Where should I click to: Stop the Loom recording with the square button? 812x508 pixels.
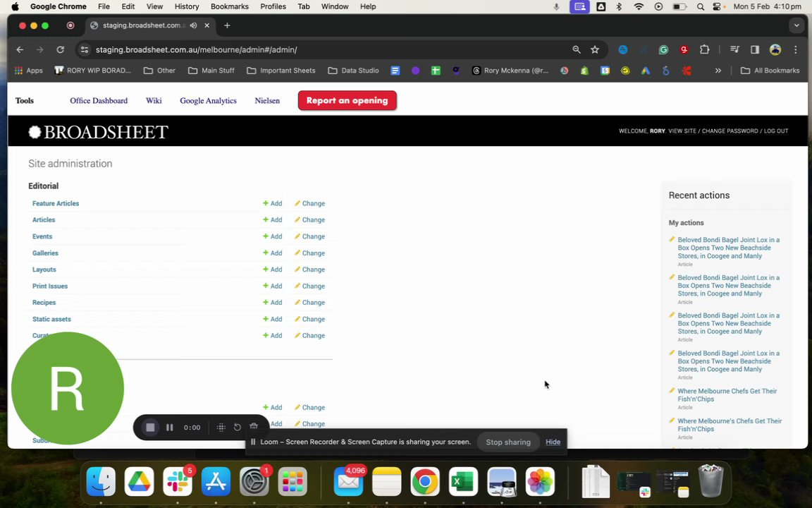coord(150,427)
